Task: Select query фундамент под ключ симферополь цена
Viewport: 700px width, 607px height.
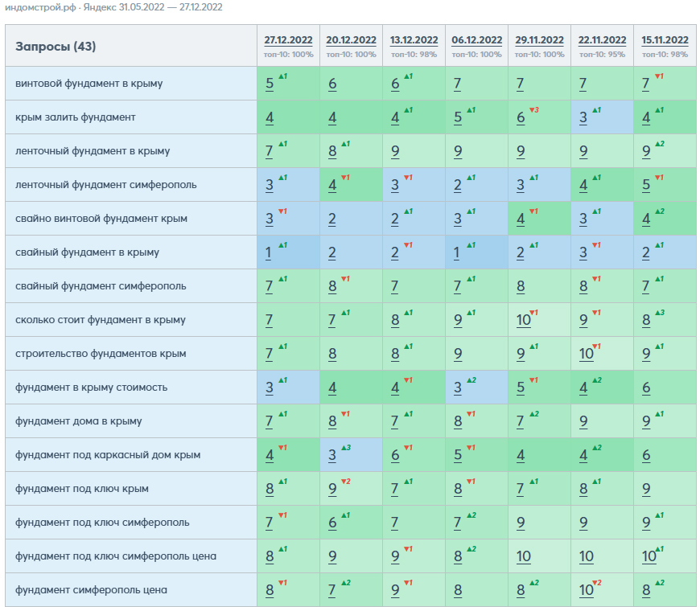Action: point(116,556)
